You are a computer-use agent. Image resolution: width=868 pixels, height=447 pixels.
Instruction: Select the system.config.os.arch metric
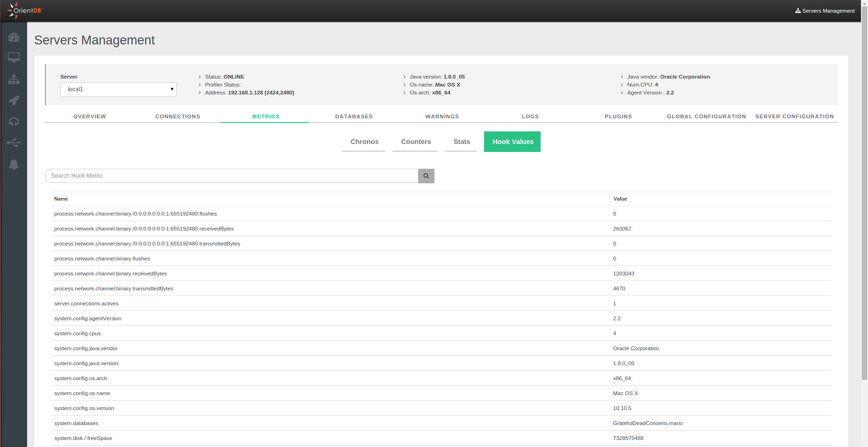81,378
